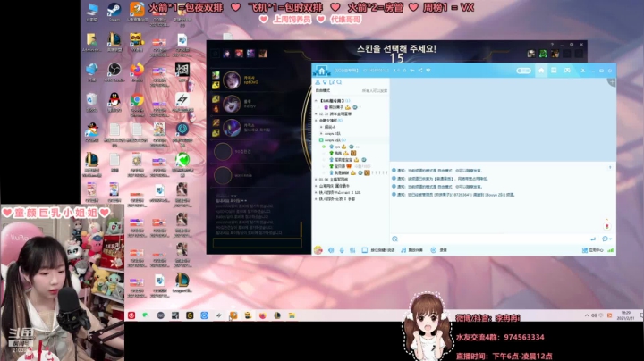Select the second summoner portrait in the League lobby

tap(232, 104)
